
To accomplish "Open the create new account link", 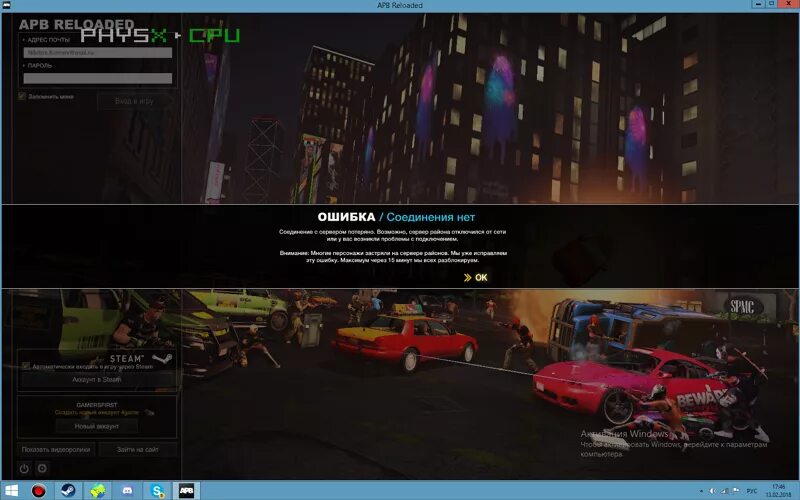I will point(97,412).
